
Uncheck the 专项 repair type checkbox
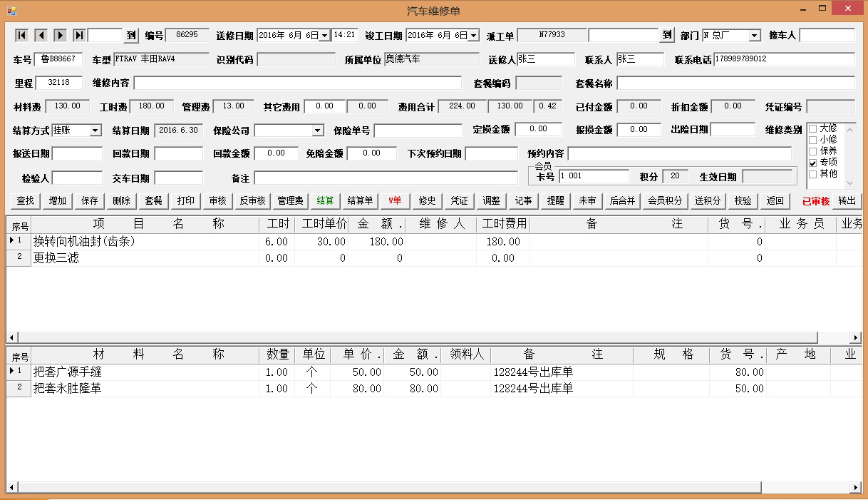812,163
